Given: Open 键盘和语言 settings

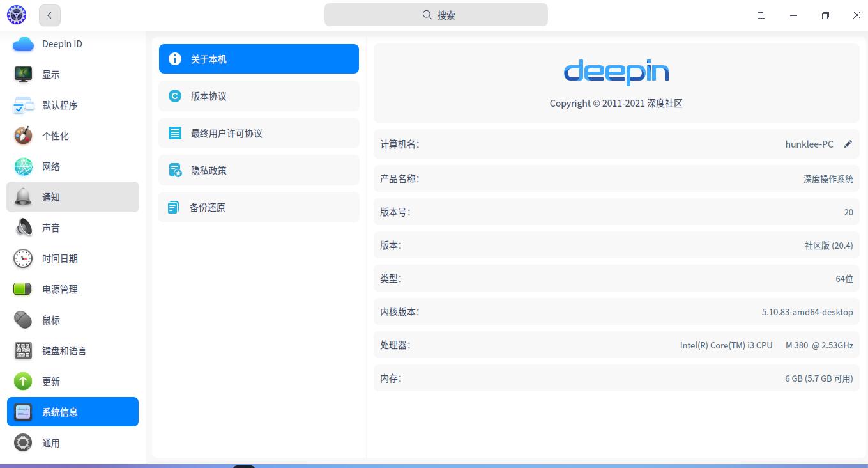Looking at the screenshot, I should coord(73,350).
